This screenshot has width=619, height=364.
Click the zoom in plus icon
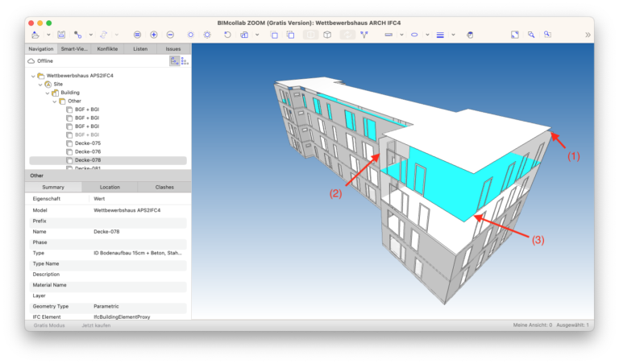point(154,35)
